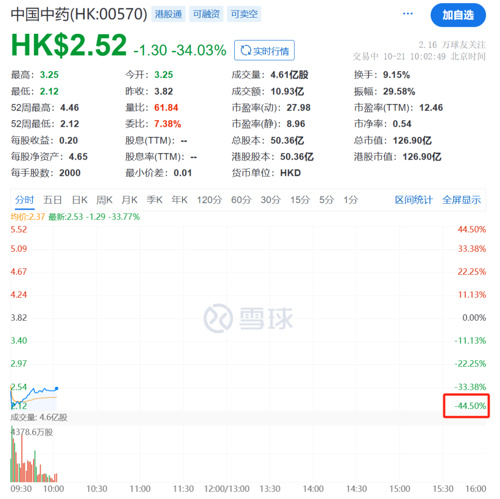Viewport: 500px width, 499px height.
Task: Switch to the 五日 chart tab
Action: click(x=52, y=200)
